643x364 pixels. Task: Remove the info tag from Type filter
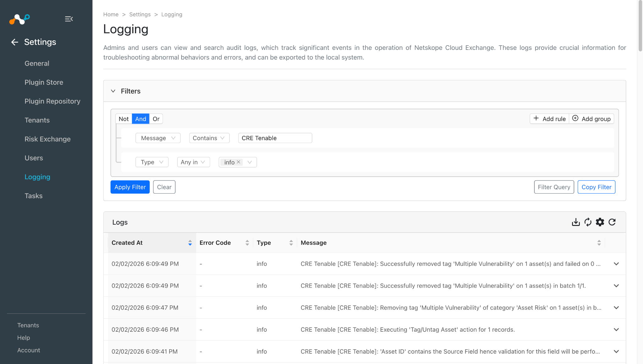[239, 162]
